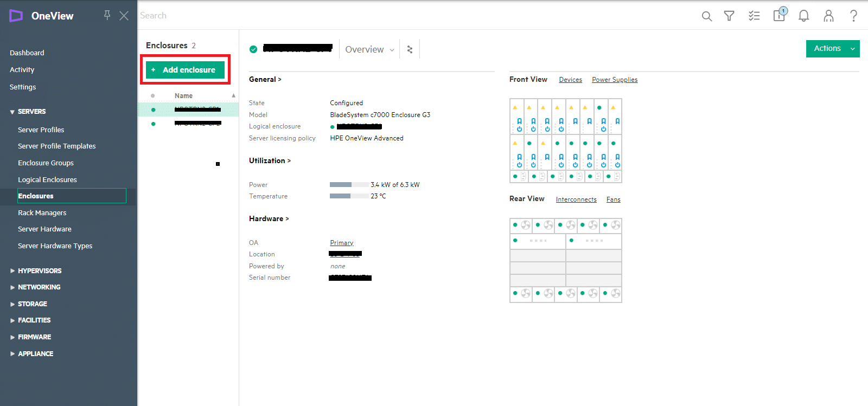Pin the main menu sidebar
This screenshot has width=868, height=406.
pos(107,15)
